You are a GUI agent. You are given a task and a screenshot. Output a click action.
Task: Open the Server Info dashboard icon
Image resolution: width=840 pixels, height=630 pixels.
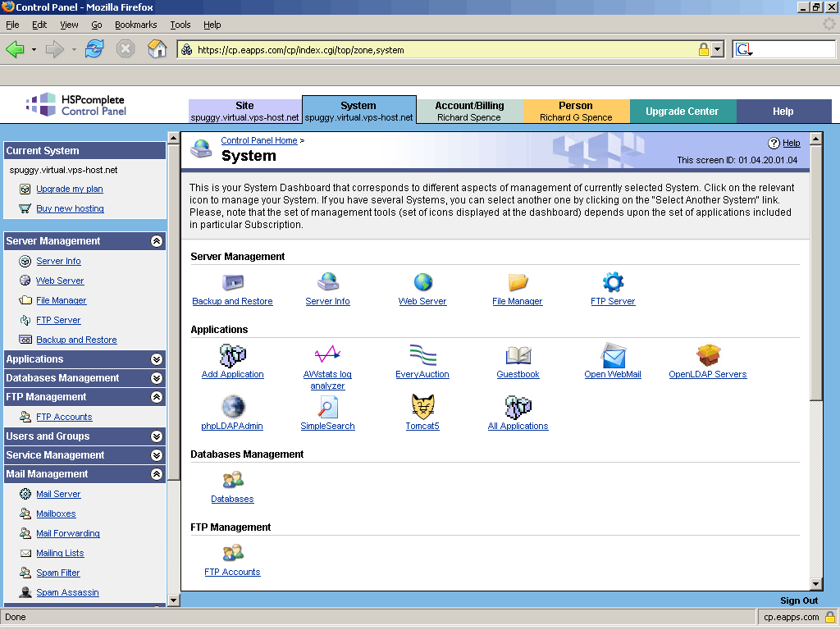328,282
